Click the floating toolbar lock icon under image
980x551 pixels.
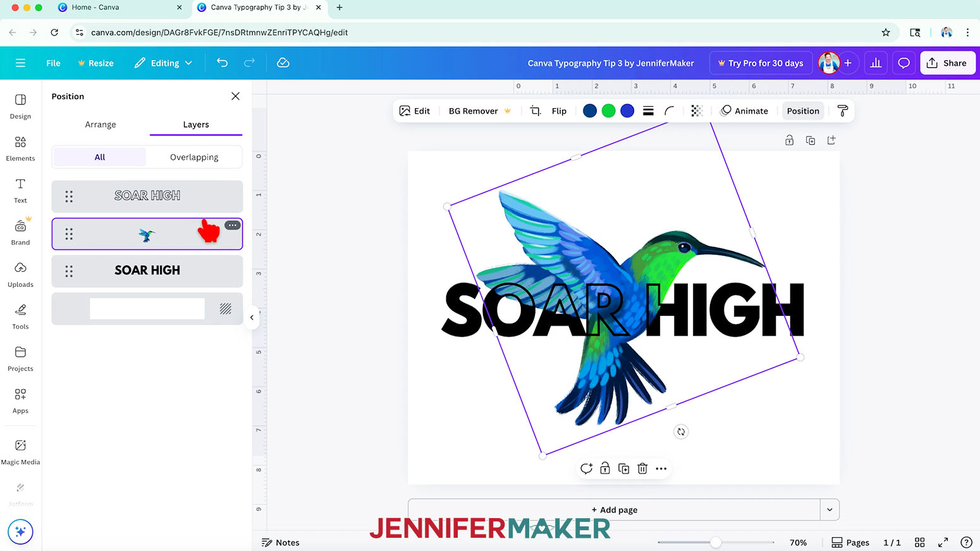tap(605, 468)
